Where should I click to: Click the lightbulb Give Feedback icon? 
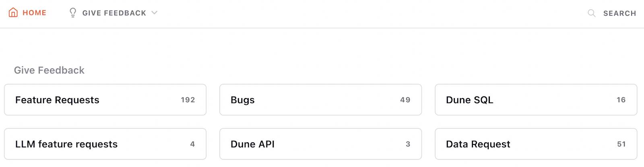[x=73, y=13]
